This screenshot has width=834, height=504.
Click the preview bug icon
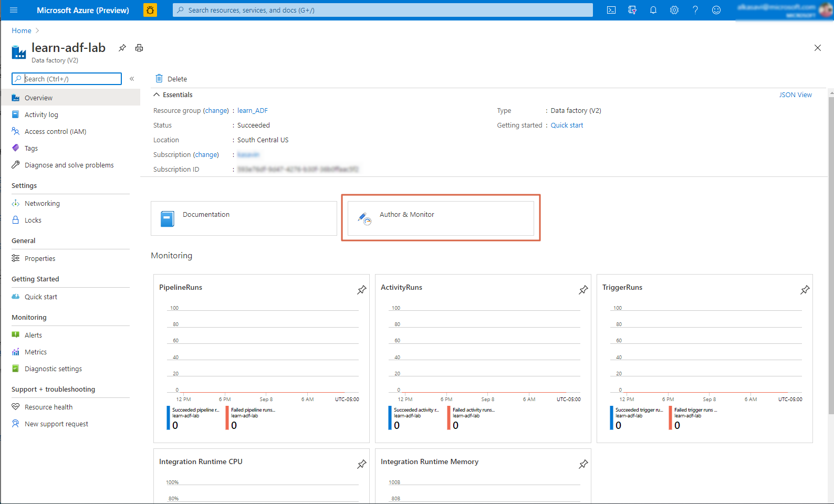pyautogui.click(x=150, y=10)
